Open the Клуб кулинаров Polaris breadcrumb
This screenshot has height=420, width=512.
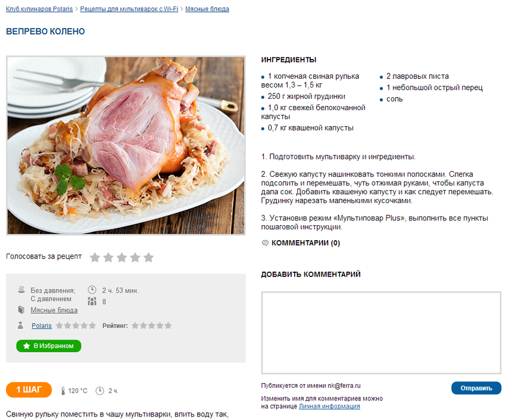[x=39, y=9]
